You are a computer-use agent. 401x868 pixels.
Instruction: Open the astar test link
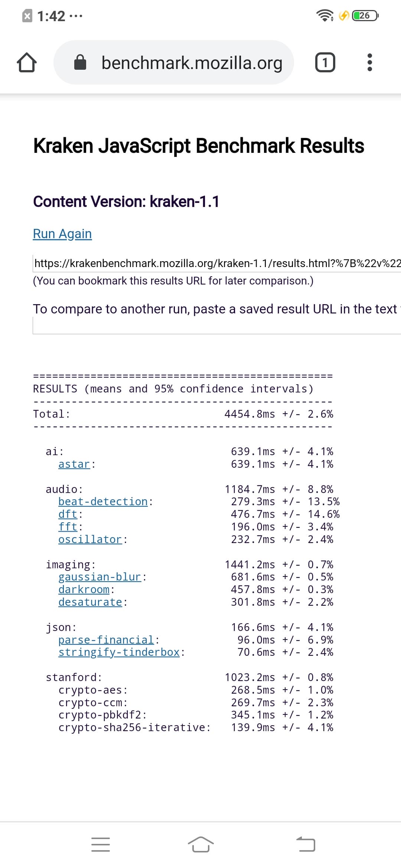point(74,464)
